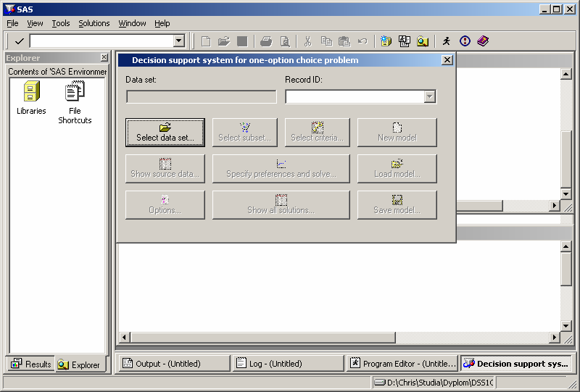Image resolution: width=580 pixels, height=392 pixels.
Task: Click the Show source data button
Action: pos(165,169)
